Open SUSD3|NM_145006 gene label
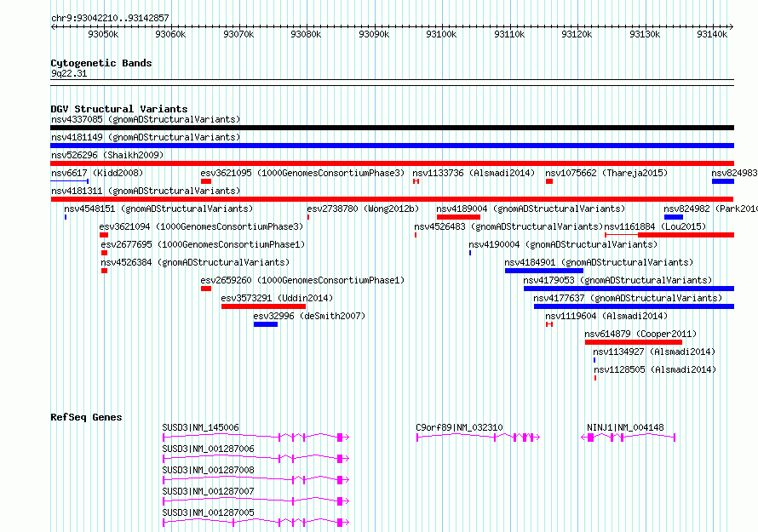This screenshot has height=532, width=758. 201,427
